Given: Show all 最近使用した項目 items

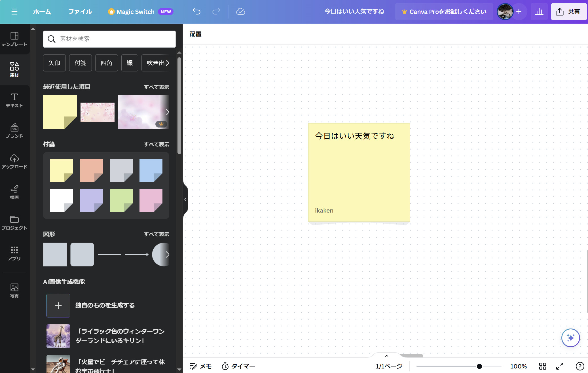Looking at the screenshot, I should click(x=156, y=87).
